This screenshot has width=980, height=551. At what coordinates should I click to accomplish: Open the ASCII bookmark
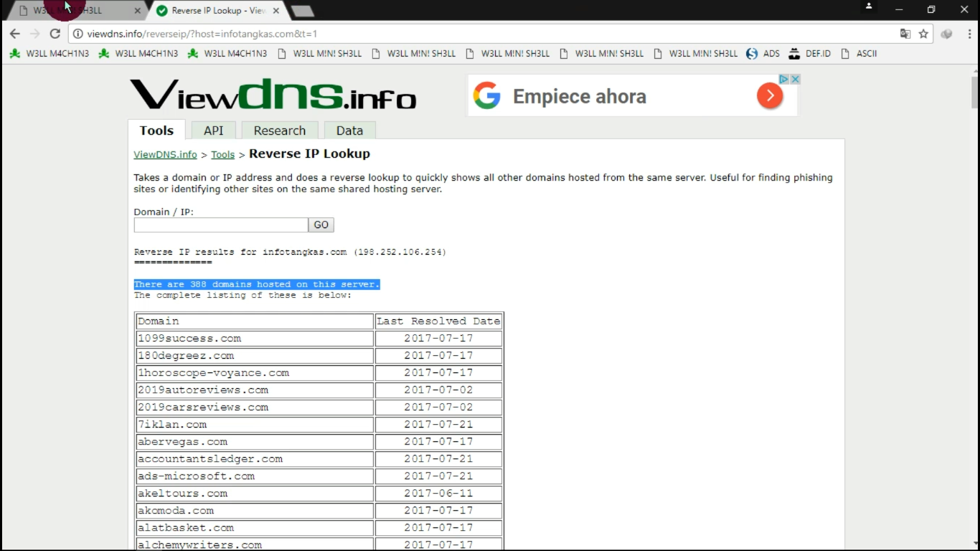point(859,53)
